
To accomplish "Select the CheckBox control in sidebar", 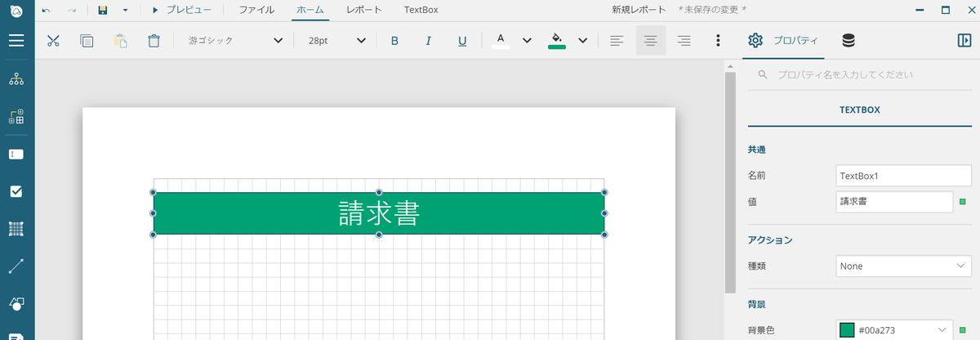I will click(x=16, y=191).
